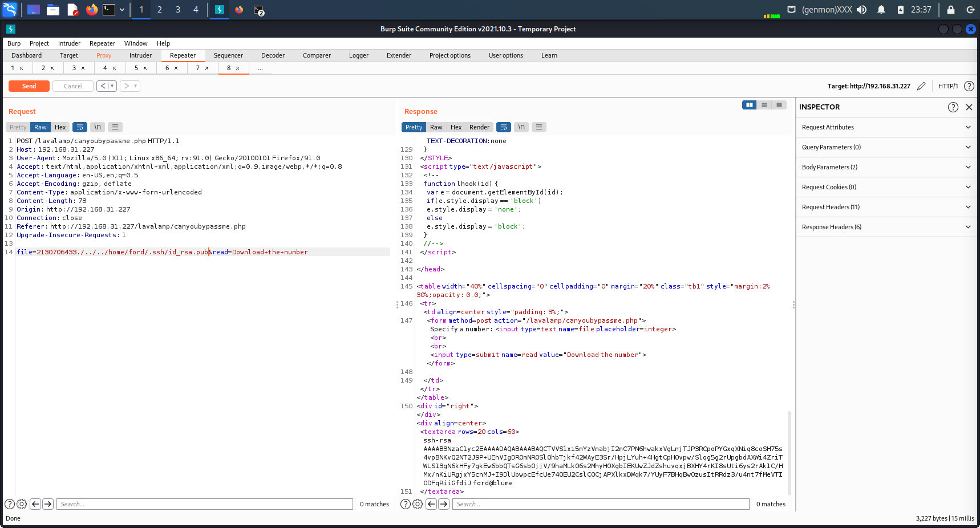The image size is (980, 528).
Task: Toggle non-printable chars in Response viewer
Action: [521, 127]
